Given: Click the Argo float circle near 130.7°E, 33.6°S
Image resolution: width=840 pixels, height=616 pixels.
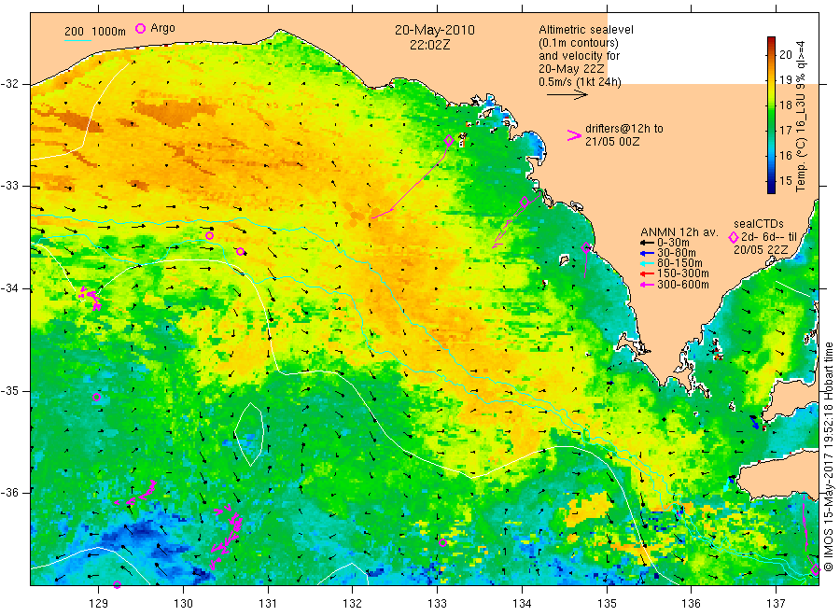Looking at the screenshot, I should point(241,251).
